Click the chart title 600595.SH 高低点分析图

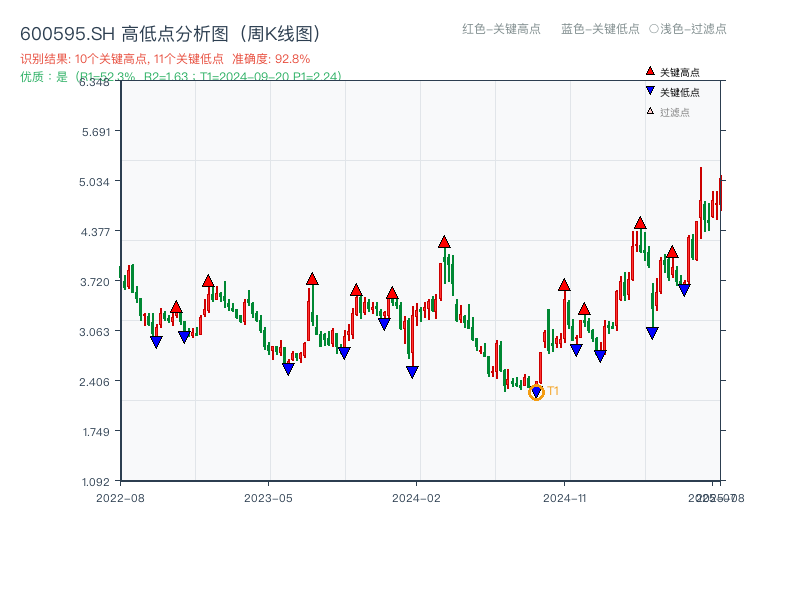[x=171, y=34]
